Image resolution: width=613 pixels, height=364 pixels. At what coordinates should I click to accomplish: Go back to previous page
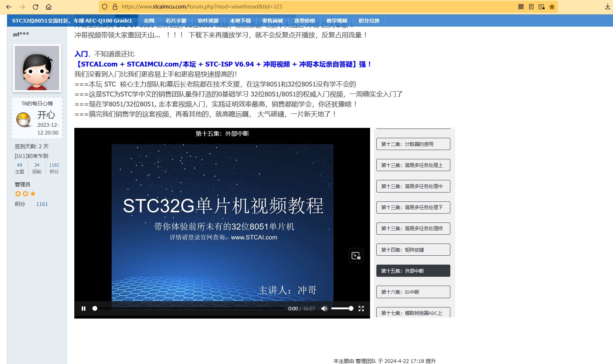pyautogui.click(x=9, y=7)
